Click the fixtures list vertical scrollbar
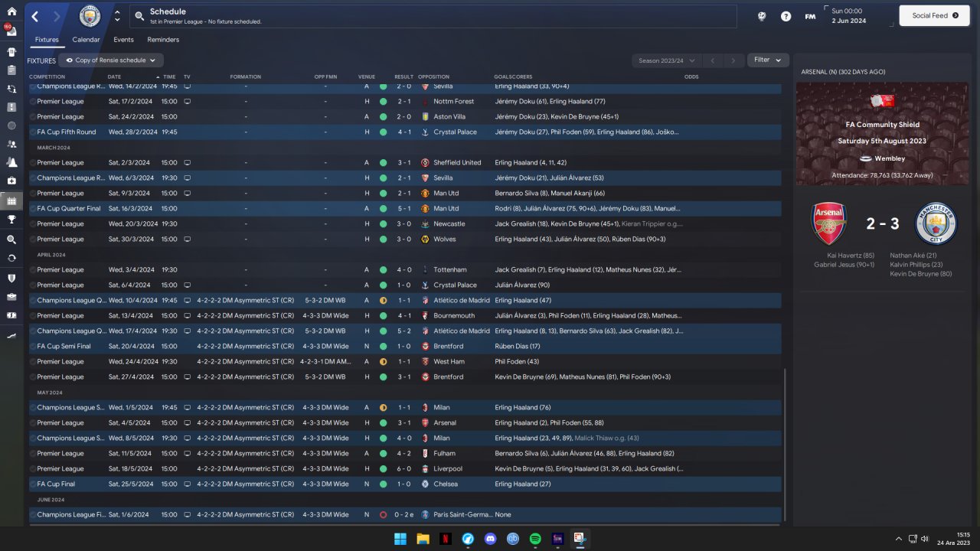The height and width of the screenshot is (551, 980). [786, 444]
